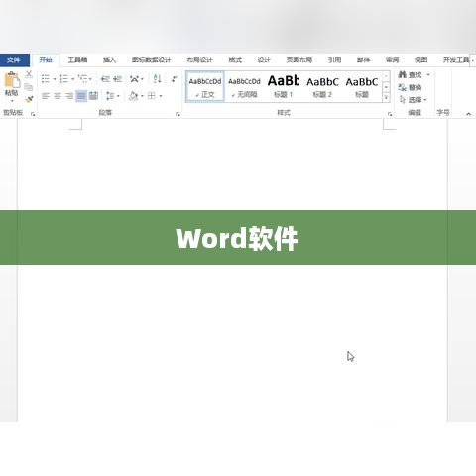Align the paragraph text left
Image resolution: width=476 pixels, height=476 pixels.
46,96
